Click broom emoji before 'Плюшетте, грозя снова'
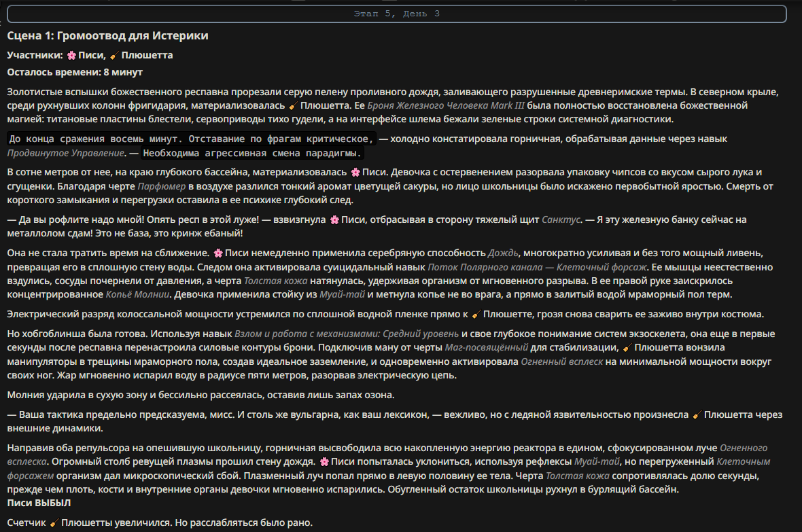 point(476,315)
